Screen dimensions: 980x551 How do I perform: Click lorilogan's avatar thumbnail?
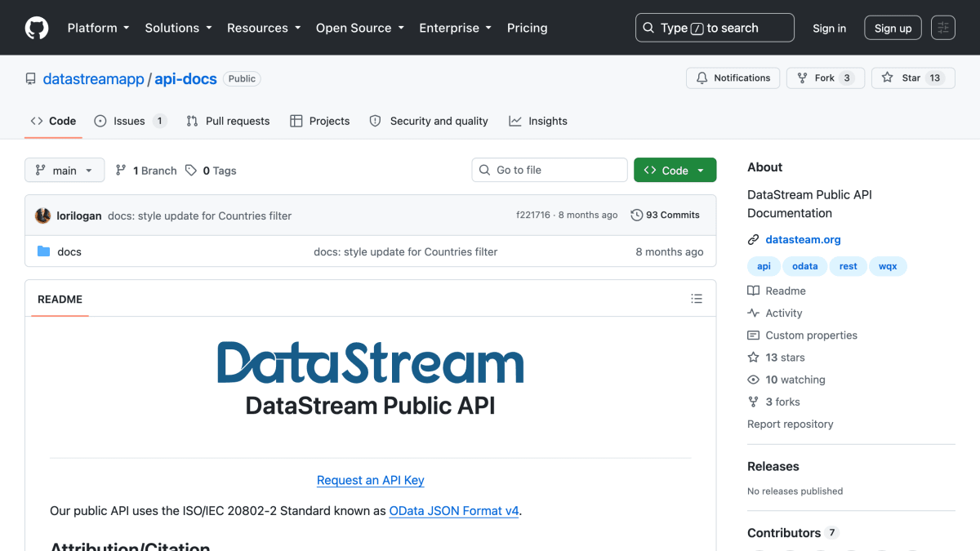(42, 216)
